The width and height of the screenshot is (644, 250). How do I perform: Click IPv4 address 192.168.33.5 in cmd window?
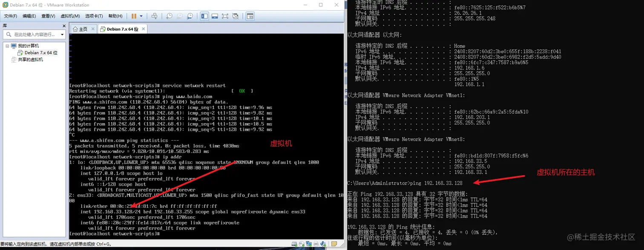click(471, 161)
